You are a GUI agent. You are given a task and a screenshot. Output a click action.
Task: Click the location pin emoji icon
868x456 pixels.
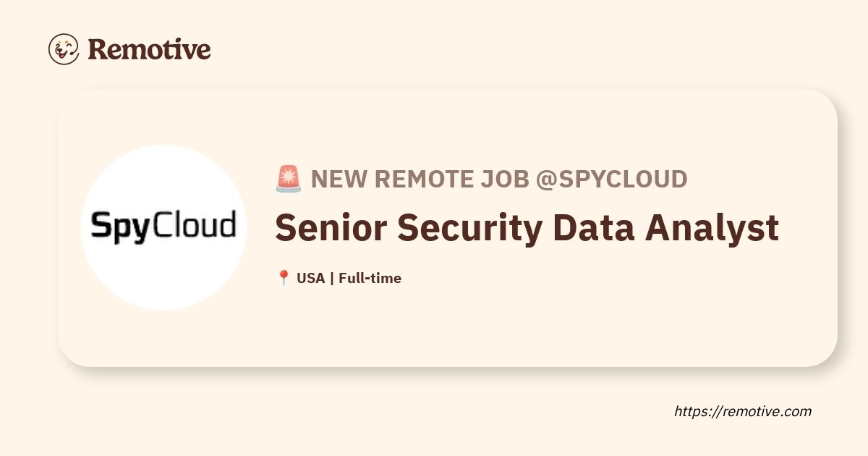tap(284, 278)
